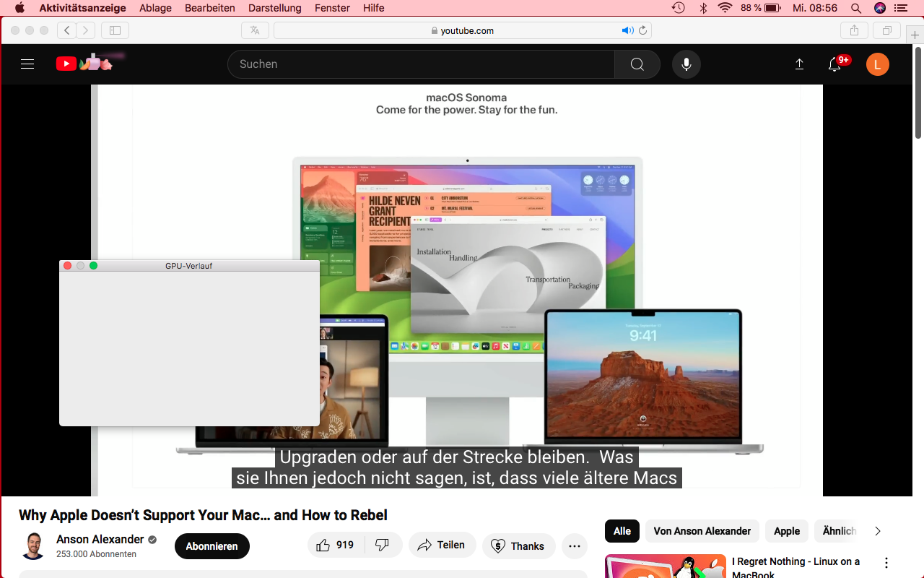Like the video with 919 likes

(336, 545)
